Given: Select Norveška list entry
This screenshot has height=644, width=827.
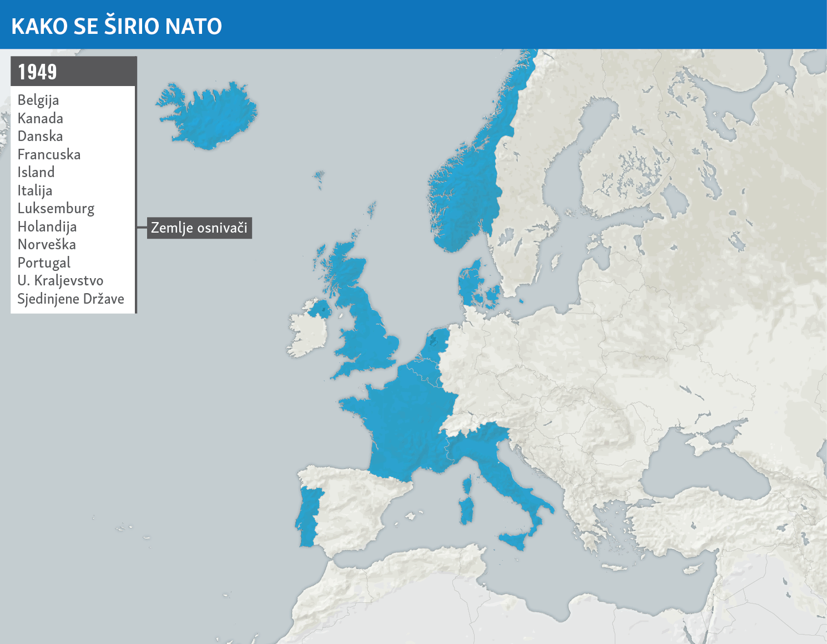Looking at the screenshot, I should [47, 244].
